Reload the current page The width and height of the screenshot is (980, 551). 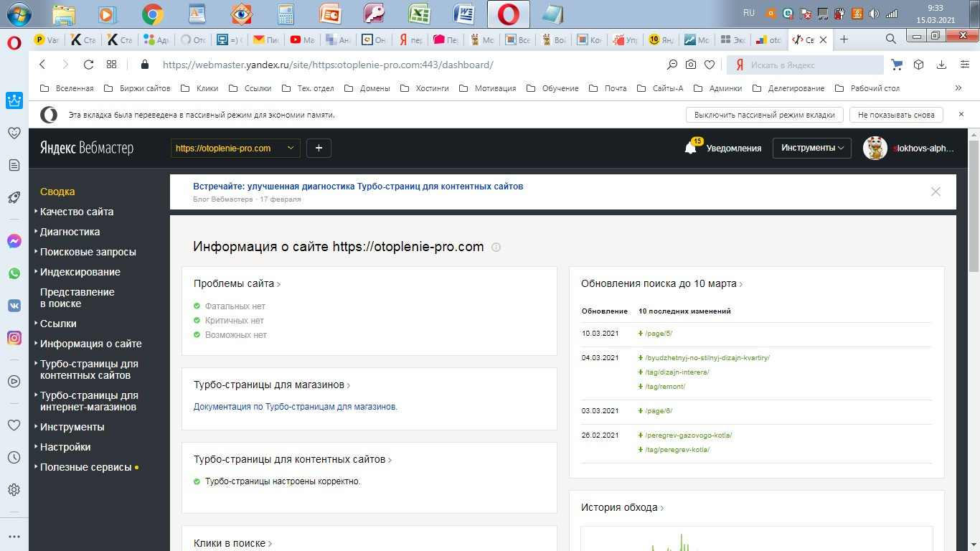coord(88,65)
